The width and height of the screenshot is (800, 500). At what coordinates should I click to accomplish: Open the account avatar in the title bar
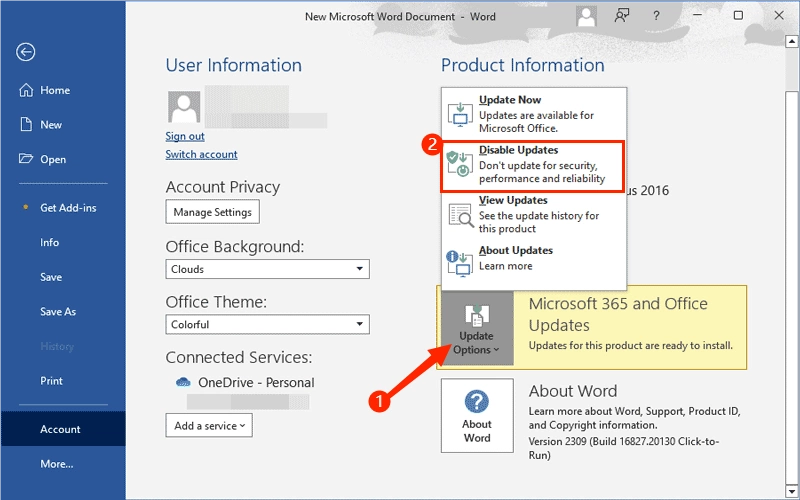(x=586, y=16)
